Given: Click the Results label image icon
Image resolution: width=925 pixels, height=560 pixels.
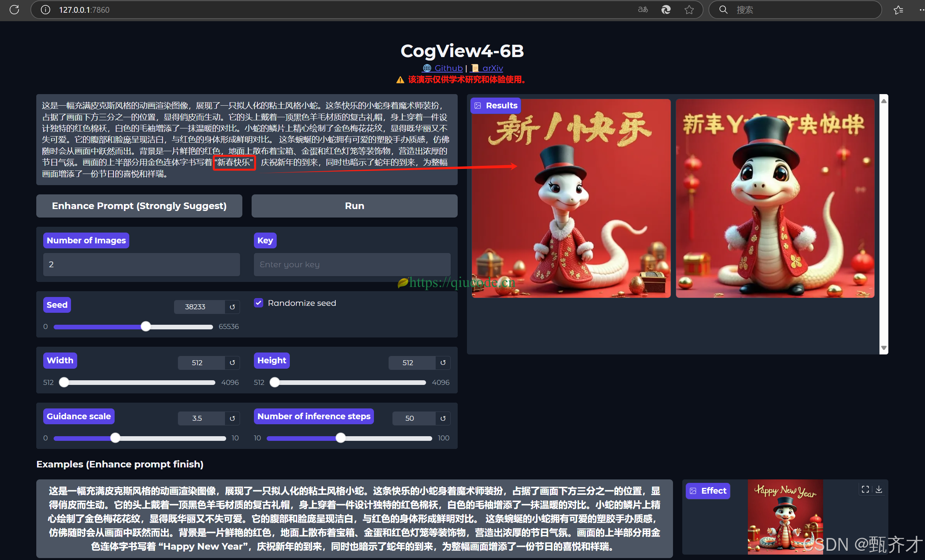Looking at the screenshot, I should 478,106.
